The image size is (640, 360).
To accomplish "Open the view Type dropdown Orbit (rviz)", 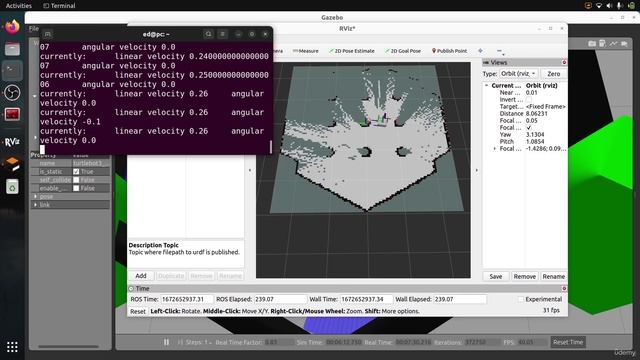I will (x=518, y=74).
